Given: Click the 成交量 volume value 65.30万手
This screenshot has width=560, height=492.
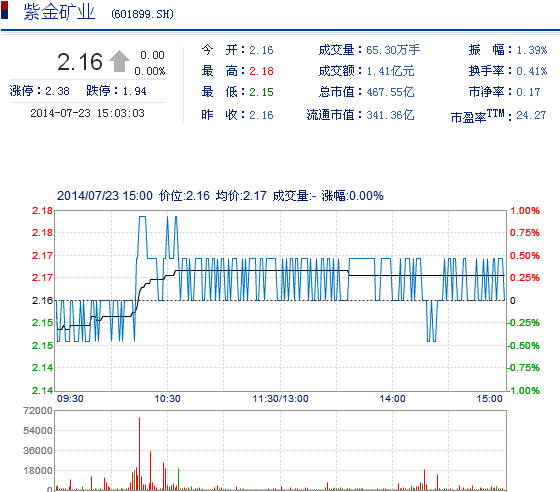Looking at the screenshot, I should [x=393, y=50].
